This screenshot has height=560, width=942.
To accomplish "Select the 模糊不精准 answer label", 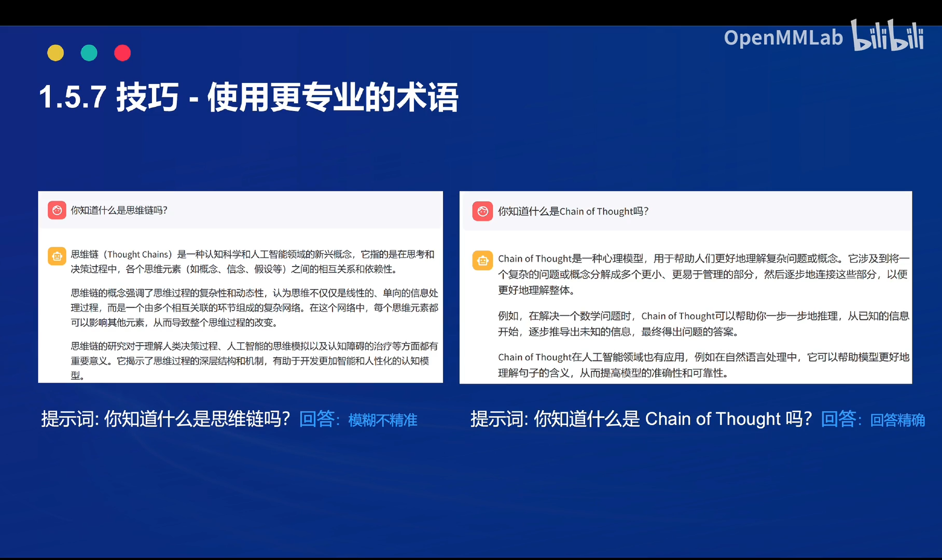I will [x=382, y=420].
